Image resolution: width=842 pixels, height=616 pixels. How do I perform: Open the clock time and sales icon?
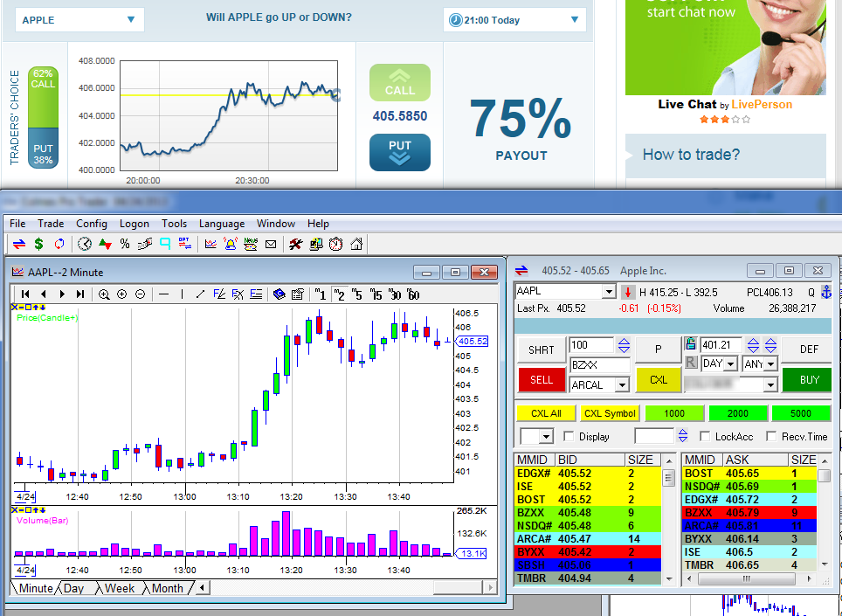(x=85, y=245)
